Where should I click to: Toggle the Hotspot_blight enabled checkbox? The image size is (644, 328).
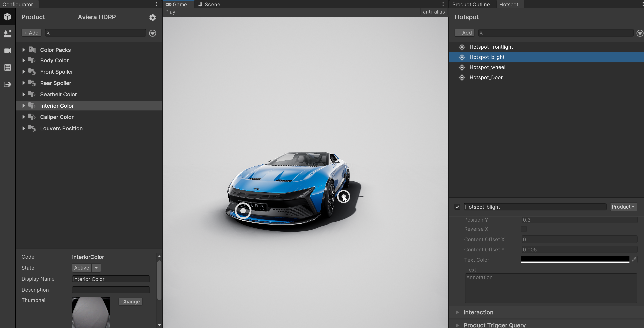point(457,207)
